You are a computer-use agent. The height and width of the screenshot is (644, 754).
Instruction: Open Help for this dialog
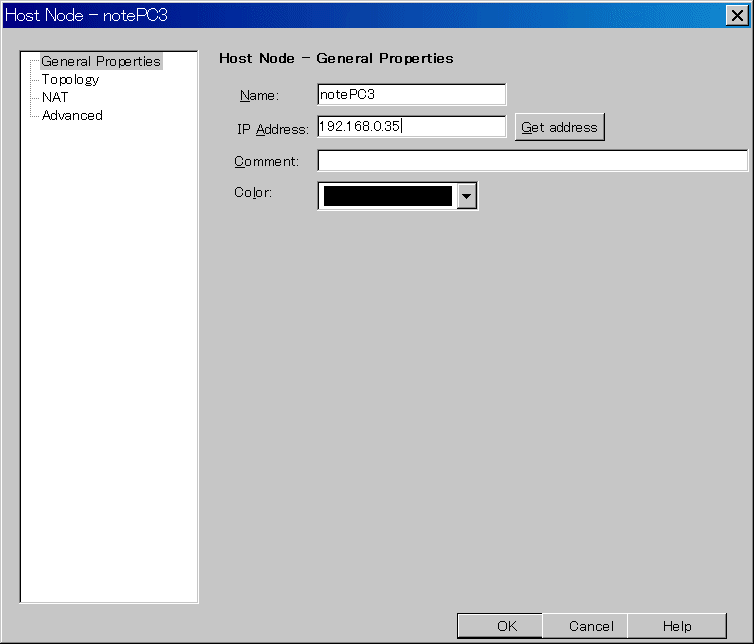(677, 626)
